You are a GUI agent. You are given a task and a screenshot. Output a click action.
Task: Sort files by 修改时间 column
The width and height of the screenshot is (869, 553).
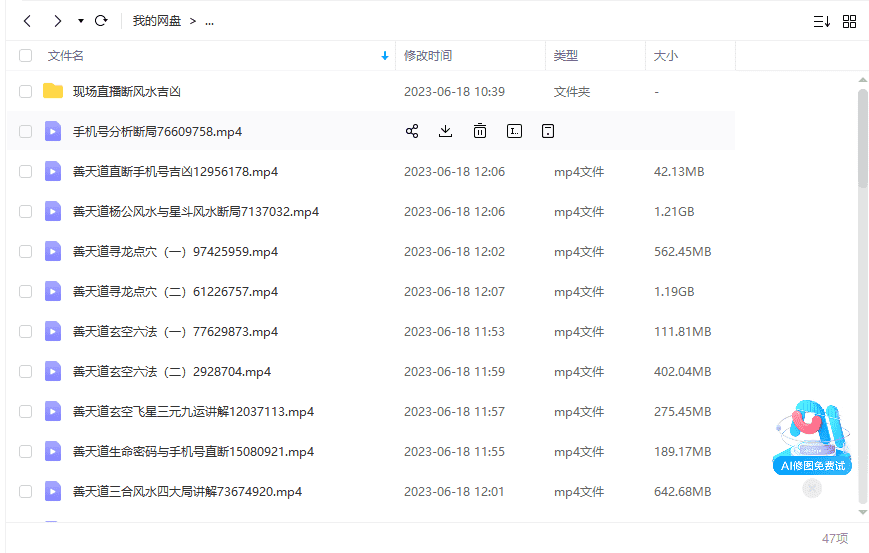(428, 56)
